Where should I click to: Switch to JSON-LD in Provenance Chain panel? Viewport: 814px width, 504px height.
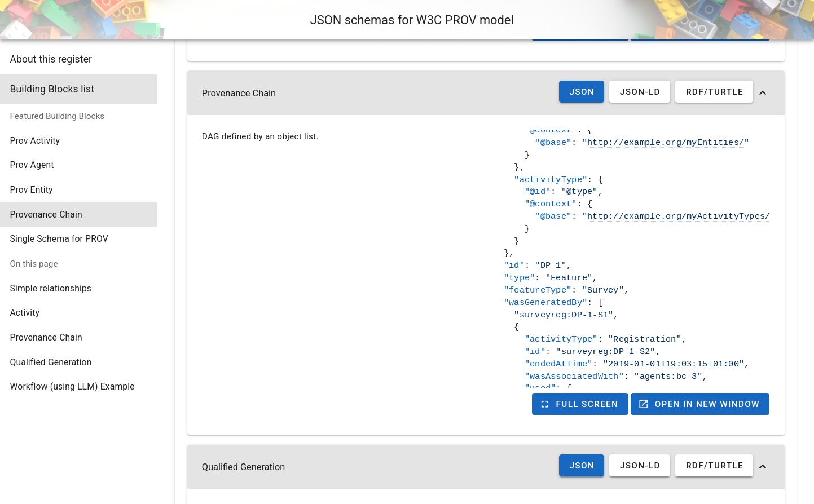[x=639, y=92]
